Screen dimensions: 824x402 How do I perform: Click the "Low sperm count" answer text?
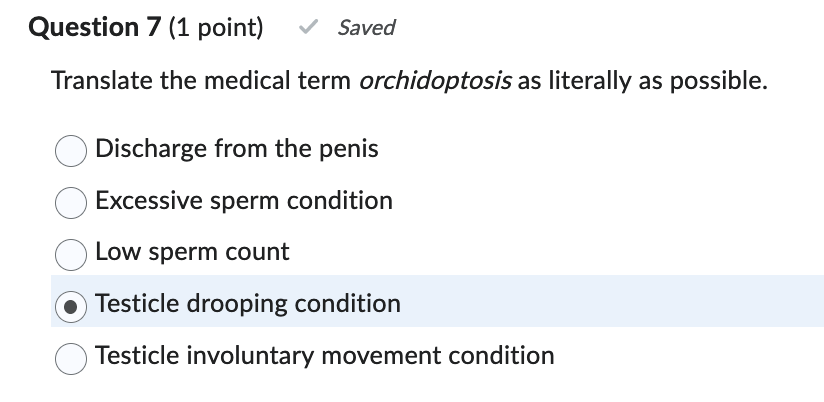point(192,252)
